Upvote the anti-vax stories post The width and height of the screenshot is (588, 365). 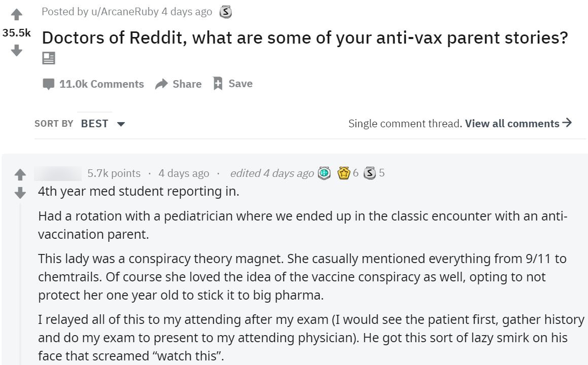[17, 15]
